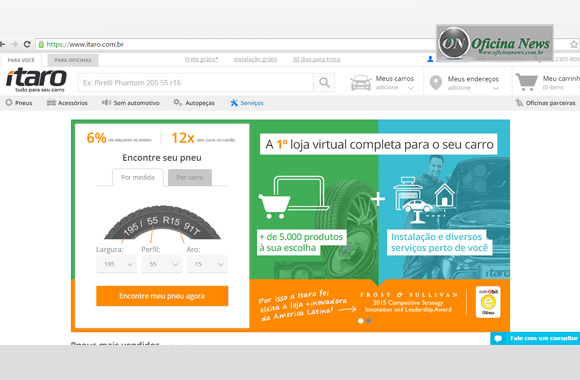Click the wrench icon for Serviços
Image resolution: width=580 pixels, height=380 pixels.
point(234,102)
